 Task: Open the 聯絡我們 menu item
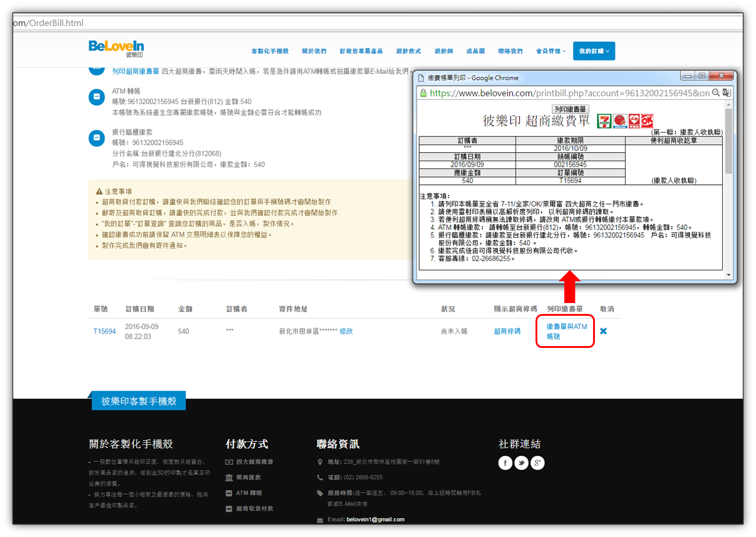coord(510,52)
